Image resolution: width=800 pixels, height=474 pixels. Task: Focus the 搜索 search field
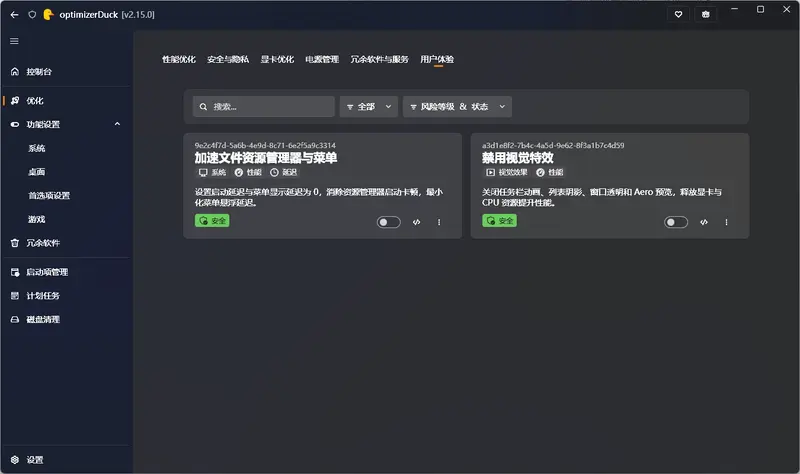click(264, 107)
